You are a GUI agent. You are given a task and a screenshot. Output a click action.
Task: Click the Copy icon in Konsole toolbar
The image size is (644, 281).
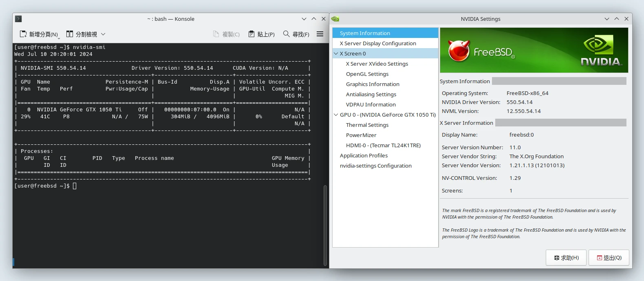click(x=216, y=34)
